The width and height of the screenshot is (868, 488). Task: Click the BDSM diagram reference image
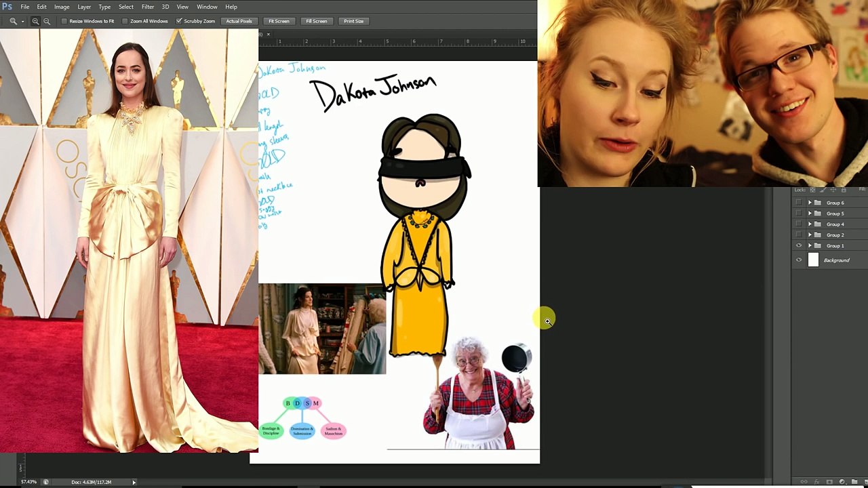pyautogui.click(x=303, y=418)
